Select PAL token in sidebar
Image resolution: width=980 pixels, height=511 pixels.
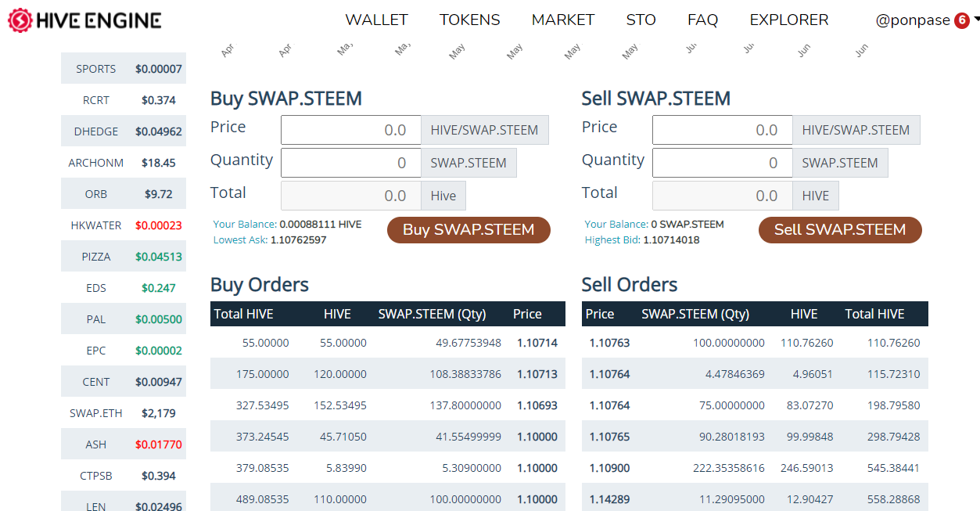[x=124, y=319]
